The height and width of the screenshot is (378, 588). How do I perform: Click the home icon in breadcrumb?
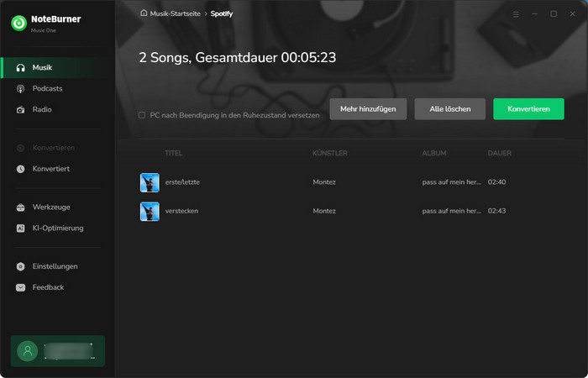144,13
